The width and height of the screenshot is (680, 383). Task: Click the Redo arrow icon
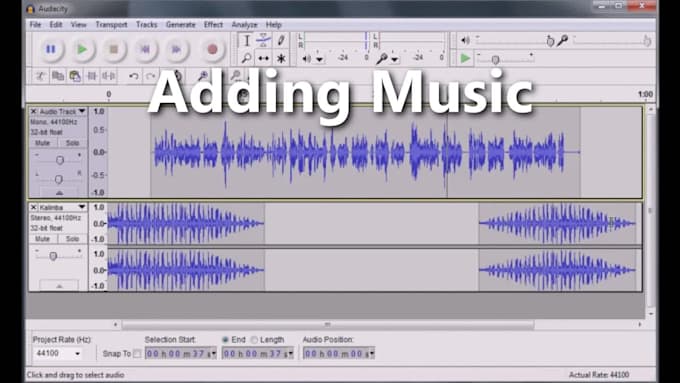[x=150, y=76]
